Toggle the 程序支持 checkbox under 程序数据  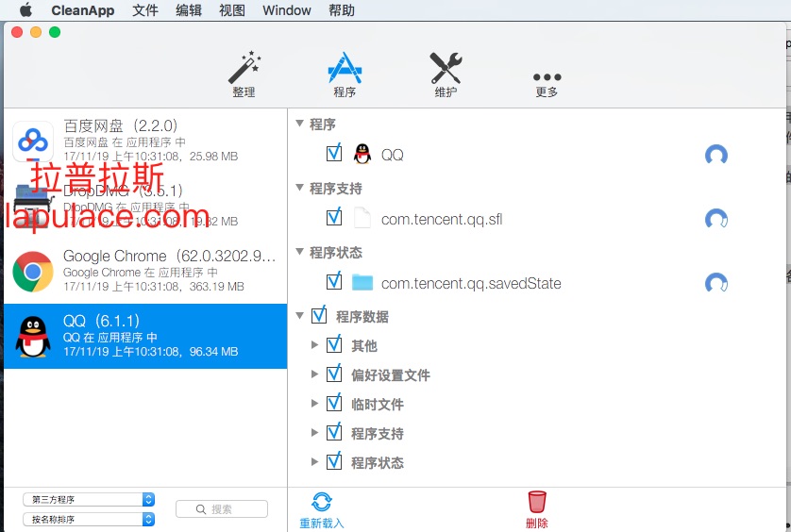click(x=334, y=432)
